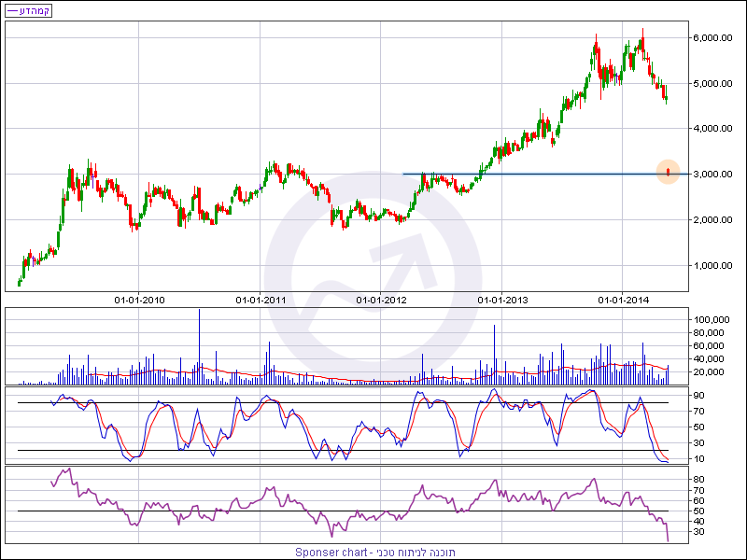Click the 90 level label on stochastic panel

point(697,395)
